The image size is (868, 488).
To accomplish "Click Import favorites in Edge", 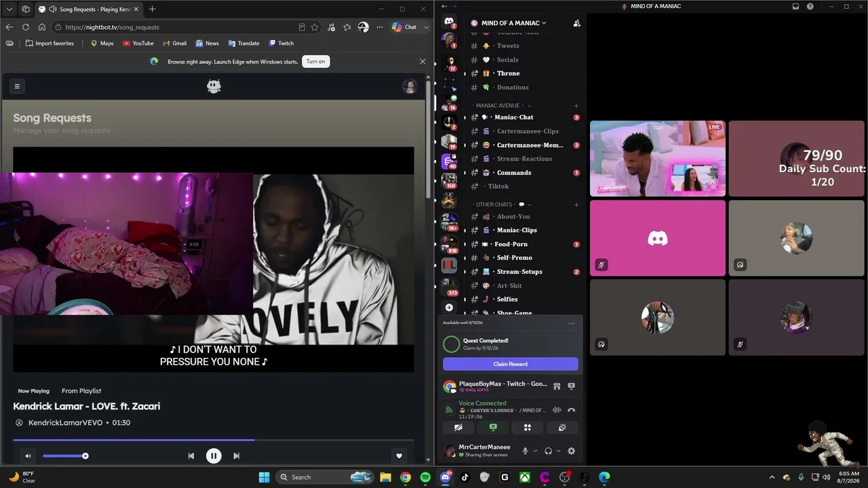I will (50, 43).
